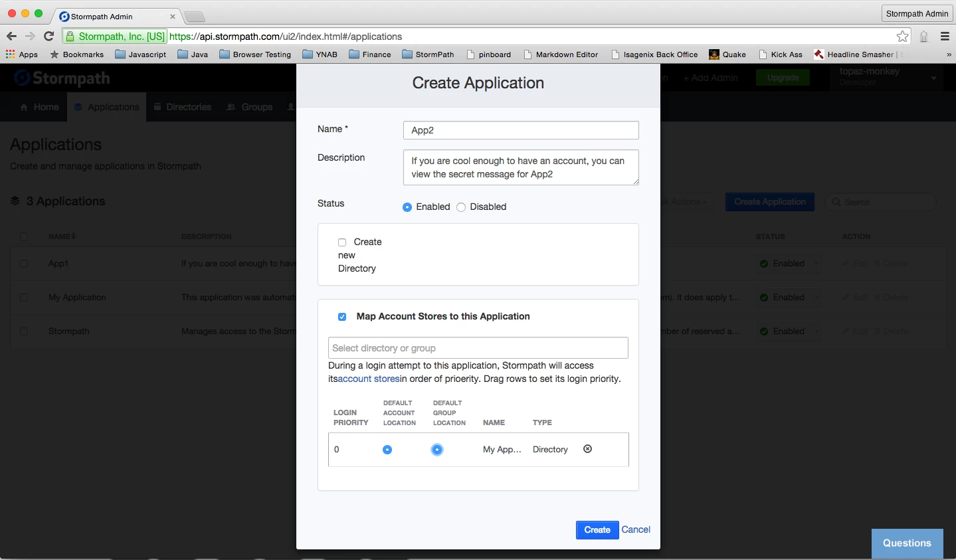Open YNAB bookmark folder
Screen dimensions: 956x560
320,54
